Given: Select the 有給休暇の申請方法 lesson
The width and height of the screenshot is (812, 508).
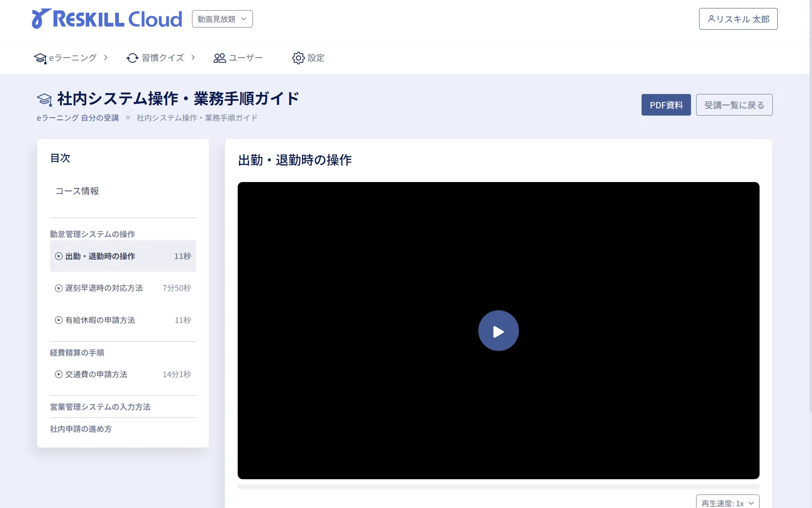Looking at the screenshot, I should point(123,320).
